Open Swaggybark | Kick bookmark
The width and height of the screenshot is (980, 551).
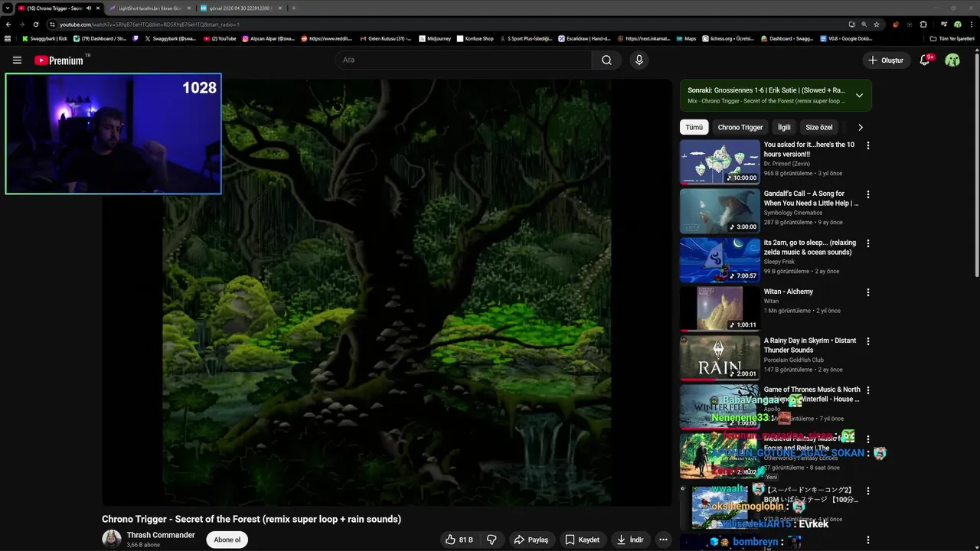tap(44, 38)
